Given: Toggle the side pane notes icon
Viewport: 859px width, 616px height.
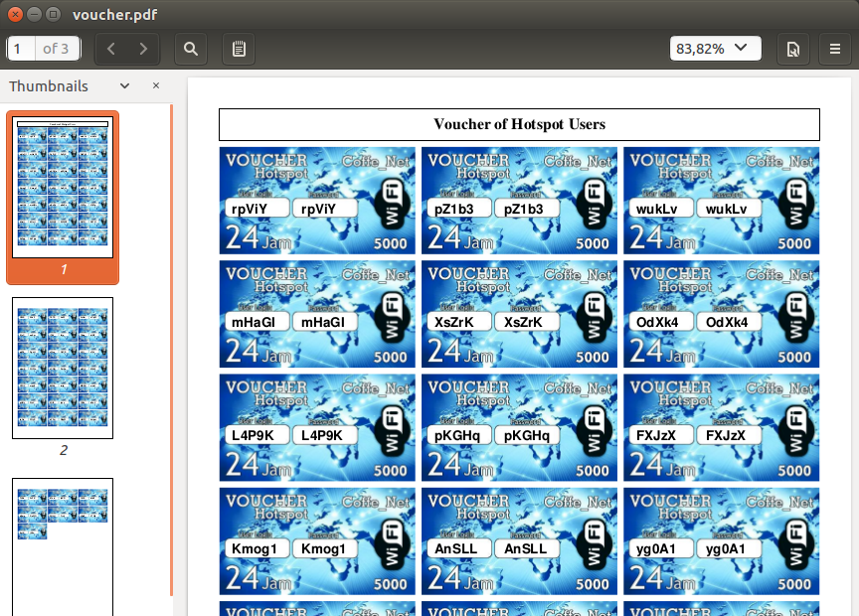Looking at the screenshot, I should click(239, 49).
